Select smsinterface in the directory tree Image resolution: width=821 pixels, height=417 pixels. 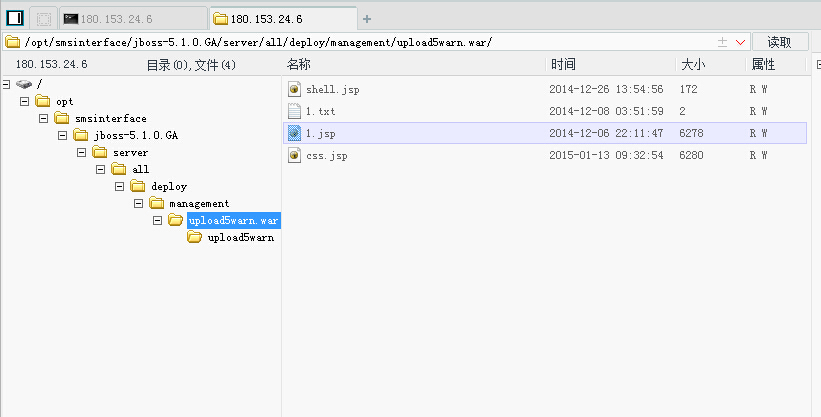[x=110, y=118]
